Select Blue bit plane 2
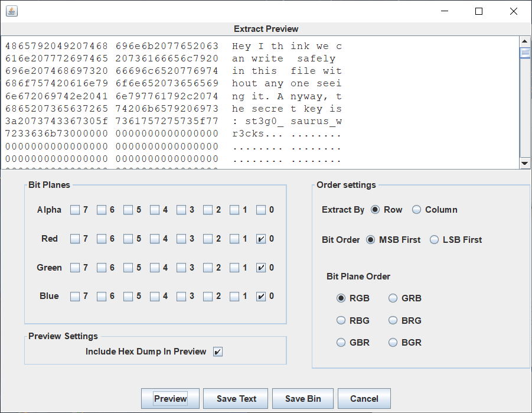The height and width of the screenshot is (413, 532). (x=208, y=297)
